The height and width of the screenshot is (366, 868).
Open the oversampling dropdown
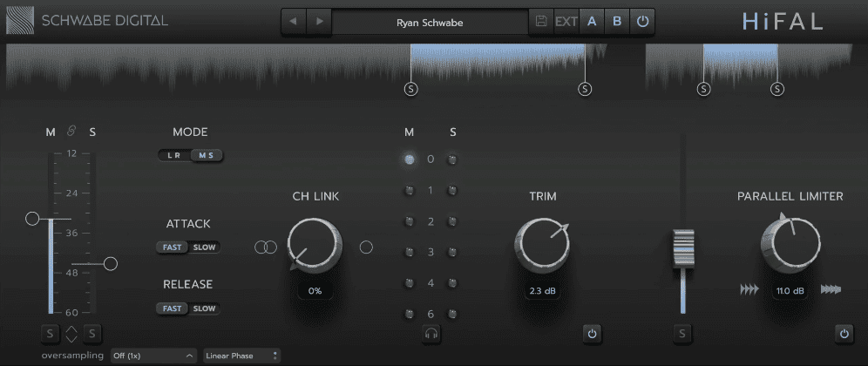[153, 356]
